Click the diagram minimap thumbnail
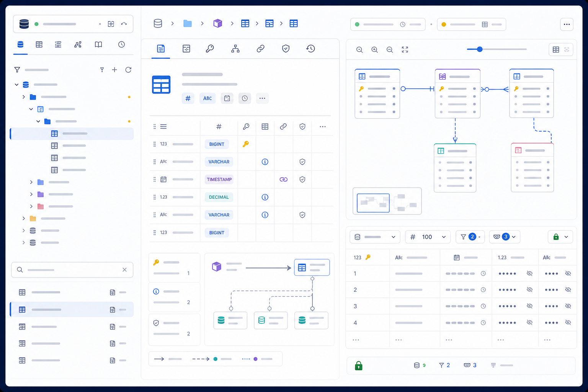The height and width of the screenshot is (392, 588). point(387,201)
